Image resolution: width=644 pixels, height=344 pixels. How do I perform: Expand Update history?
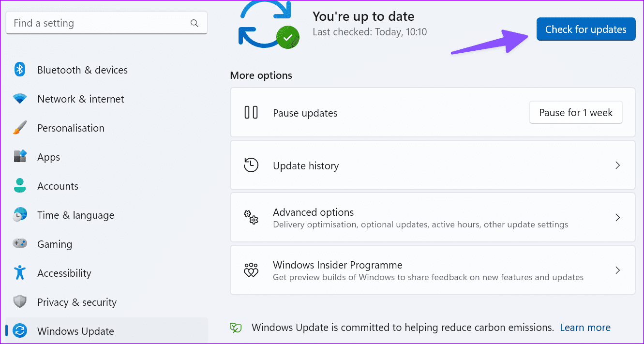pos(617,165)
